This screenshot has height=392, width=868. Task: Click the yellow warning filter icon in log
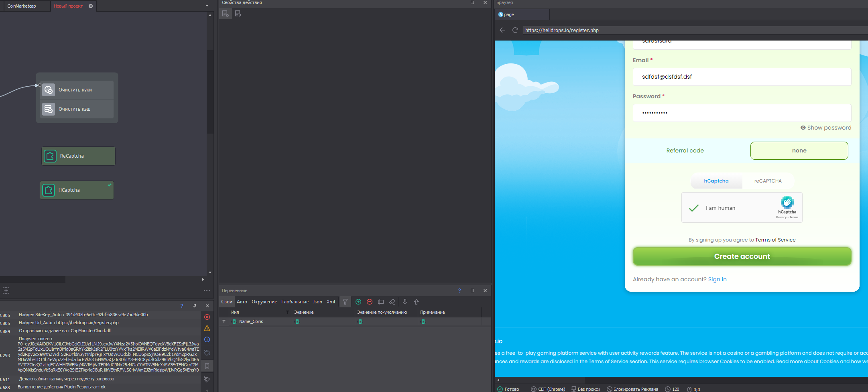point(207,328)
